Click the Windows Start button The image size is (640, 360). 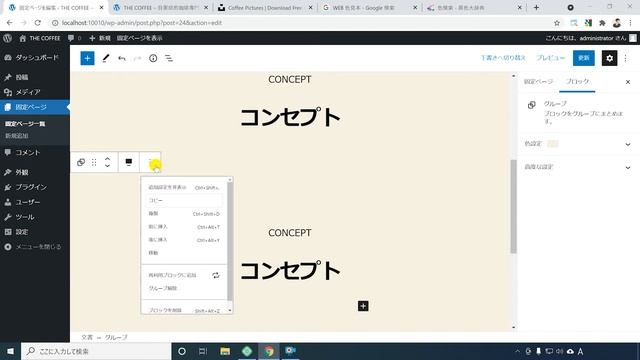10,351
